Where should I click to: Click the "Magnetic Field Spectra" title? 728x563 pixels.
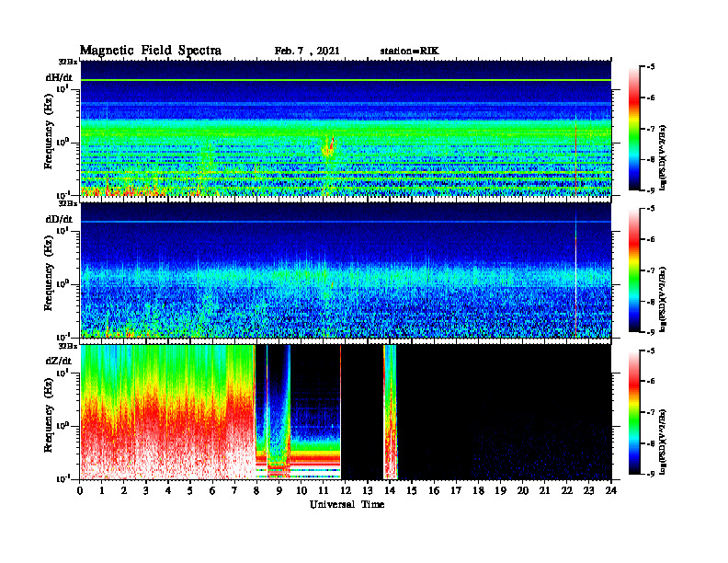click(x=151, y=51)
